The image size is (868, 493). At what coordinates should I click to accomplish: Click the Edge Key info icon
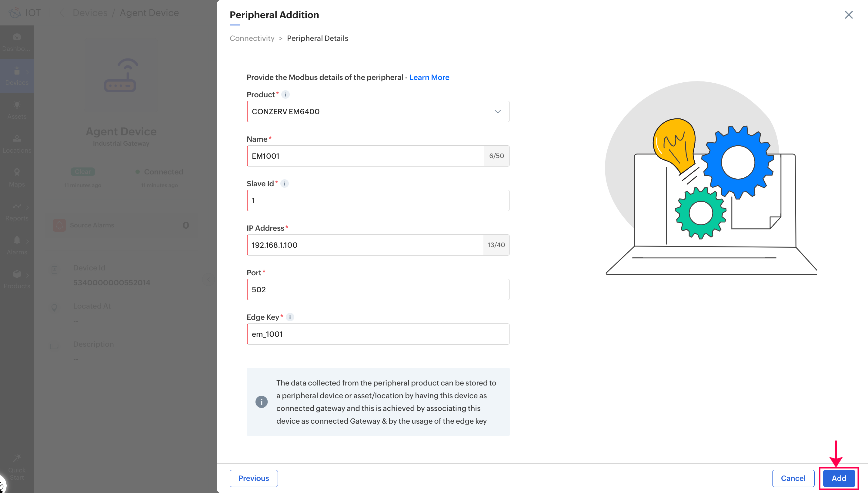click(290, 317)
